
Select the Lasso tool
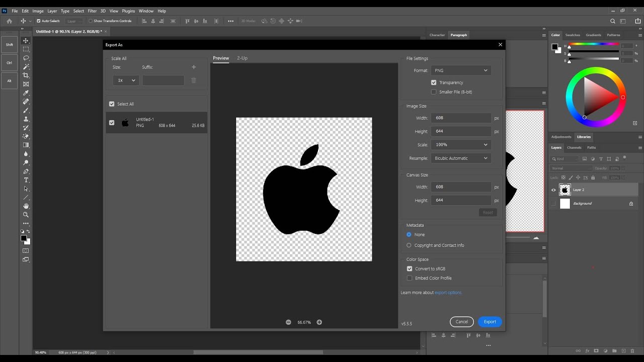tap(26, 58)
